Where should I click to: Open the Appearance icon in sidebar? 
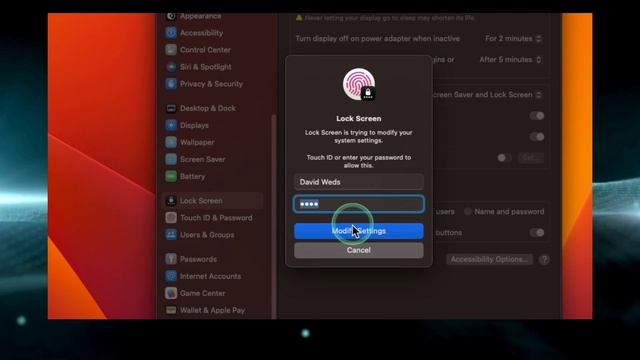(x=171, y=16)
